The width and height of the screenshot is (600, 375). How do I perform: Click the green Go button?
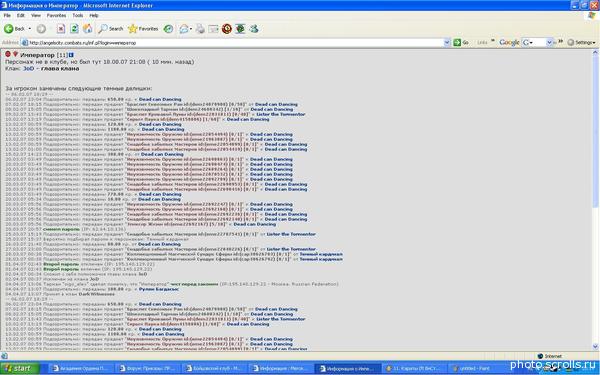click(x=461, y=42)
